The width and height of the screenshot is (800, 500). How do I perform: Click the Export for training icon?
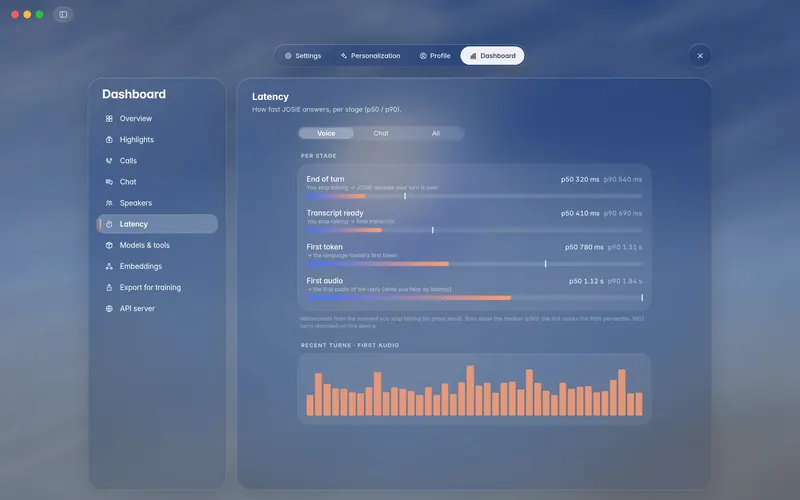click(x=109, y=288)
